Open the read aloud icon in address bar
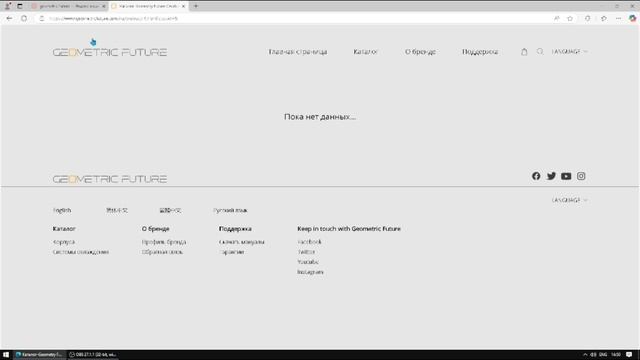This screenshot has height=360, width=640. tap(556, 18)
